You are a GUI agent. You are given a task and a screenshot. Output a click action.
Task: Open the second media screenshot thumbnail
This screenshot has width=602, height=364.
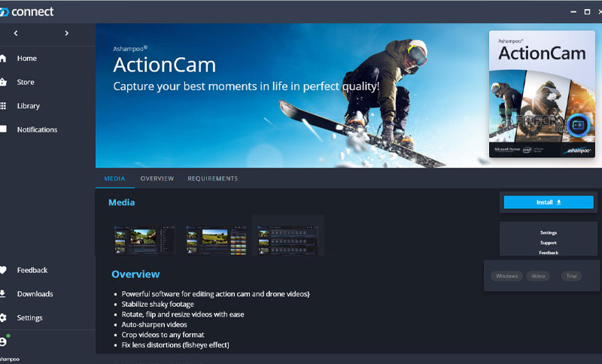click(x=217, y=240)
